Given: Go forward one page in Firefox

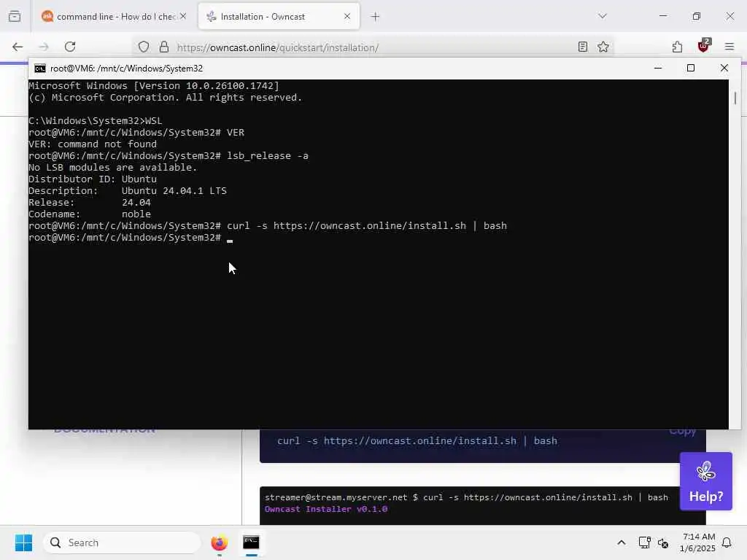Looking at the screenshot, I should (44, 47).
